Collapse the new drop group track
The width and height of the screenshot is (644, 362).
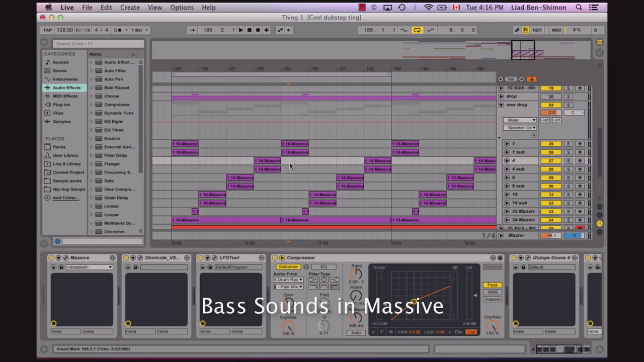(501, 105)
